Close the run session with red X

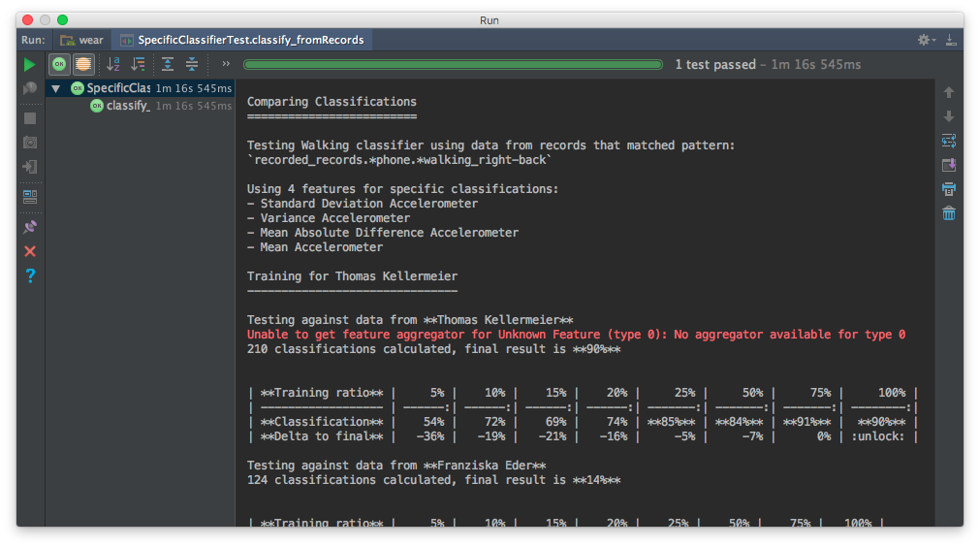[x=30, y=251]
